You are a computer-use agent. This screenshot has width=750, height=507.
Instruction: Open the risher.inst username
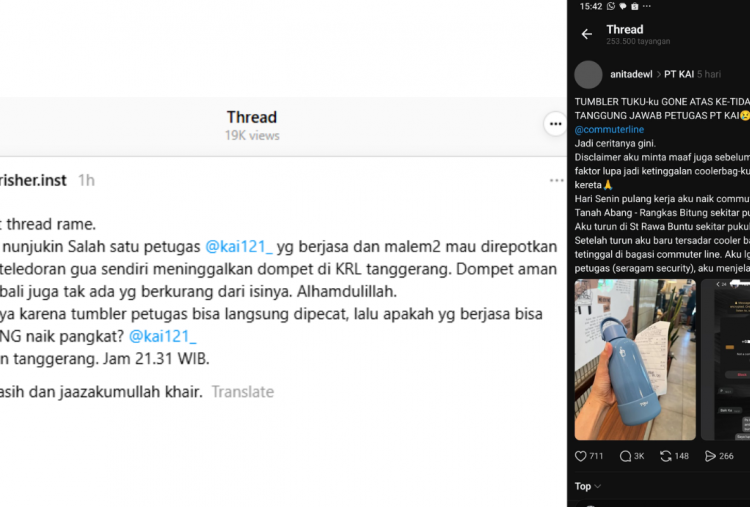pos(33,181)
